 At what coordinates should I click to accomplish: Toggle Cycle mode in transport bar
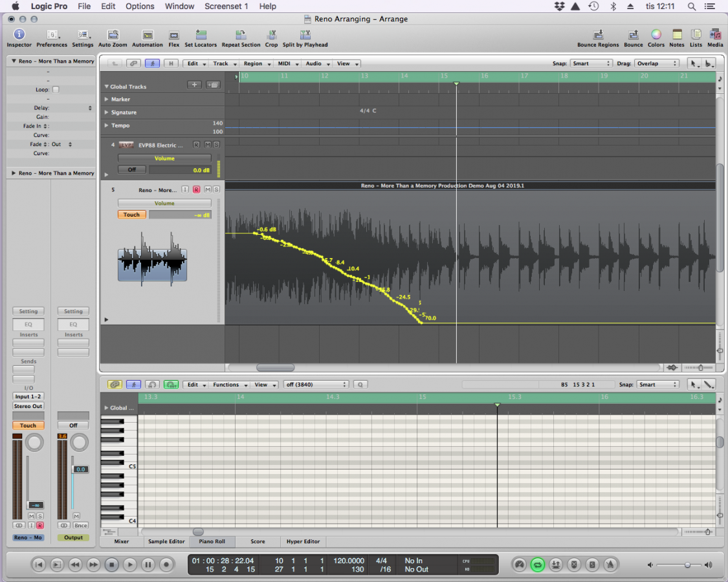pos(537,565)
